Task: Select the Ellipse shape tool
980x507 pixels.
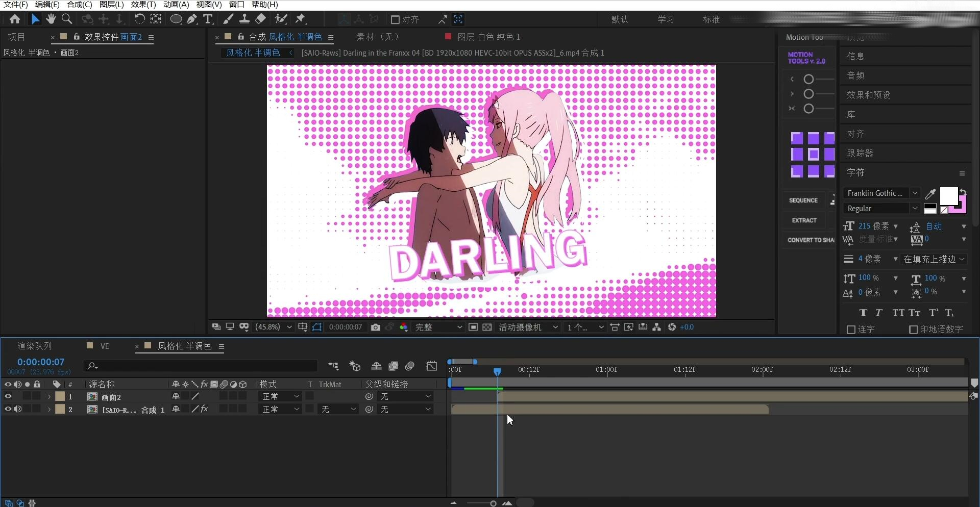Action: (176, 19)
